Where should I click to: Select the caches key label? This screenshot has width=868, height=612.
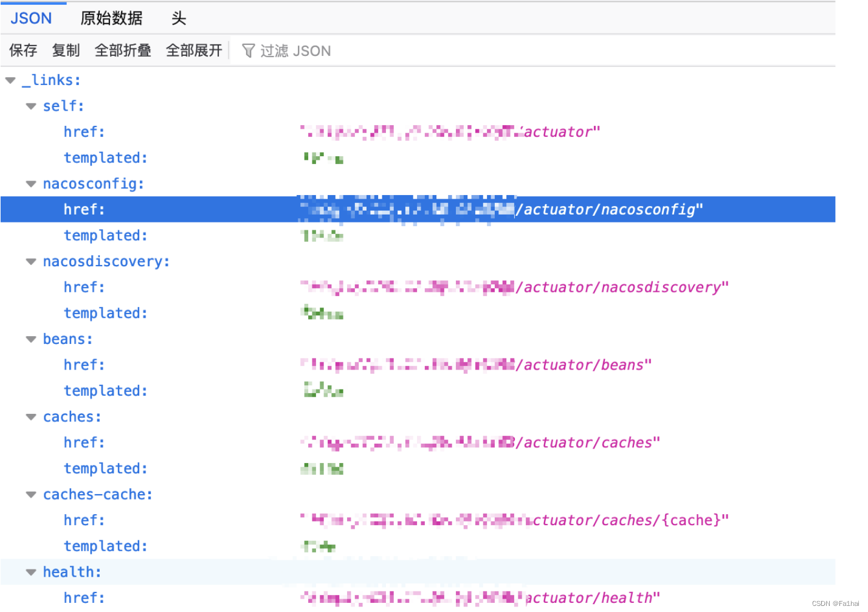[x=72, y=417]
